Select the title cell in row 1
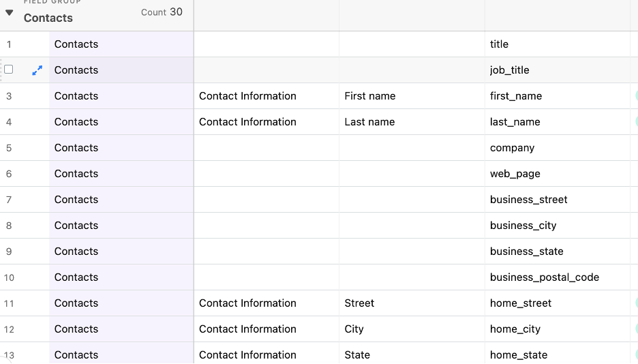 pyautogui.click(x=499, y=44)
